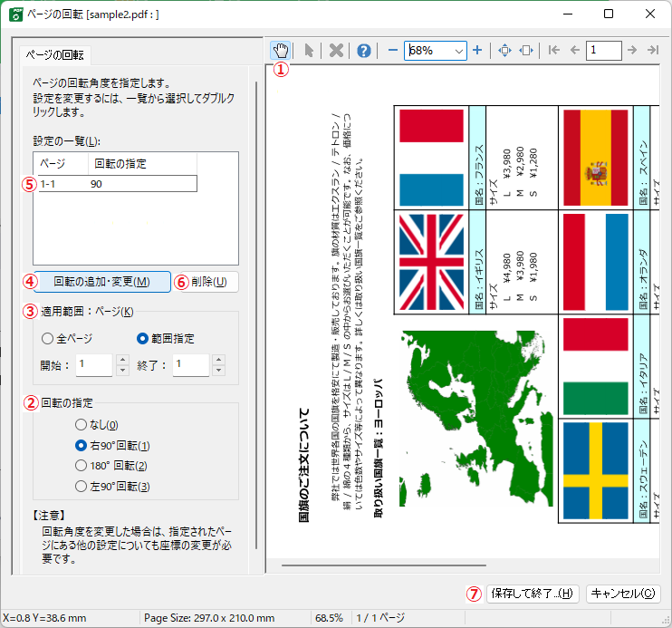
Task: Select the arrow pointer tool
Action: 309,51
